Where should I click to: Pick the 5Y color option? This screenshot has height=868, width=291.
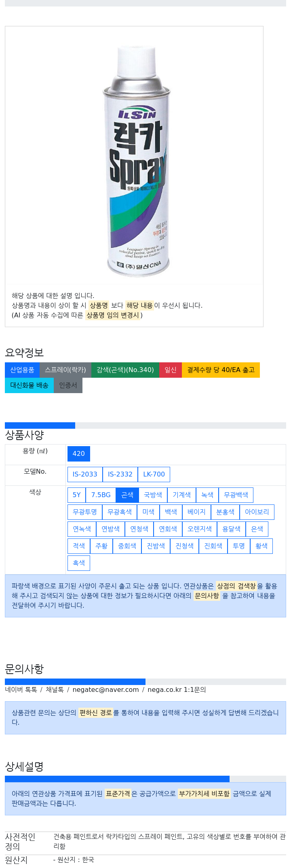tap(76, 495)
